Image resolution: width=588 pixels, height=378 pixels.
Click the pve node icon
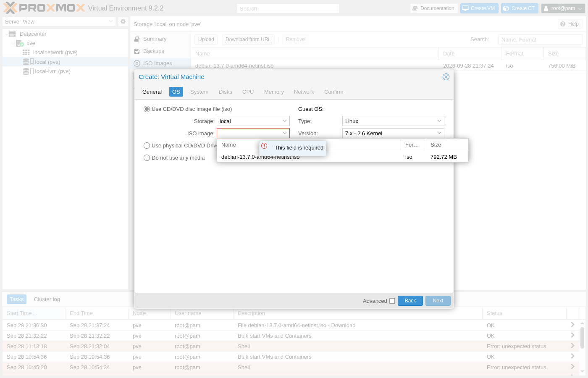(x=20, y=43)
